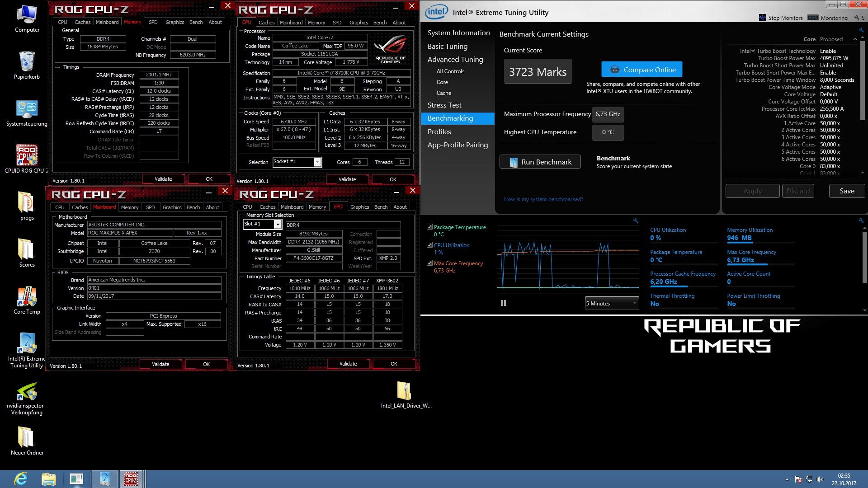Open Internet Explorer from the taskbar
Viewport: 868px width, 488px height.
click(21, 479)
